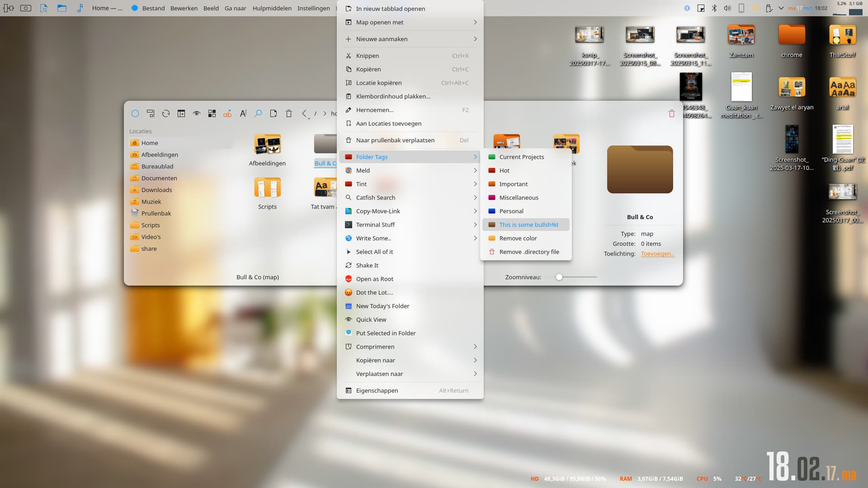868x488 pixels.
Task: Click 'Remove color' in Folder Tags submenu
Action: [x=526, y=238]
